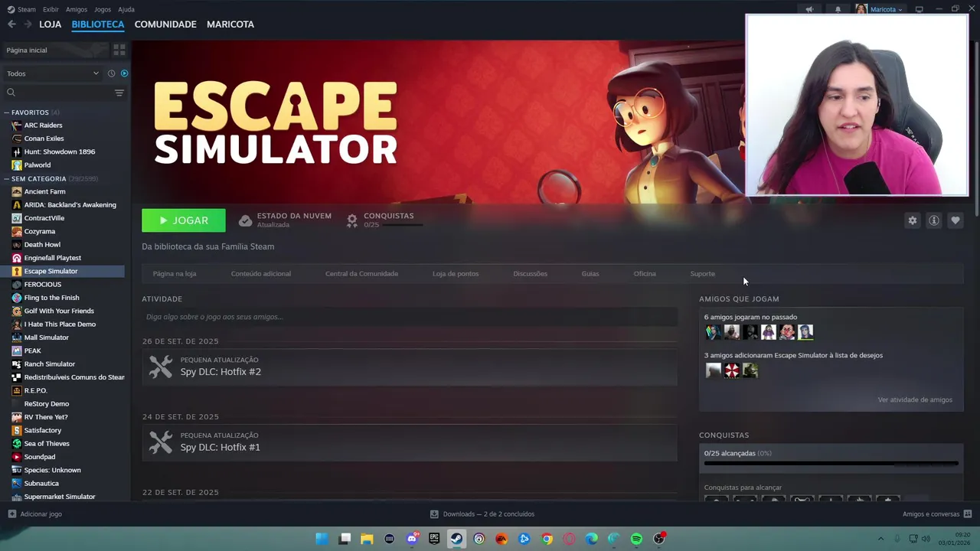
Task: Open File Explorer on taskbar
Action: coord(367,539)
